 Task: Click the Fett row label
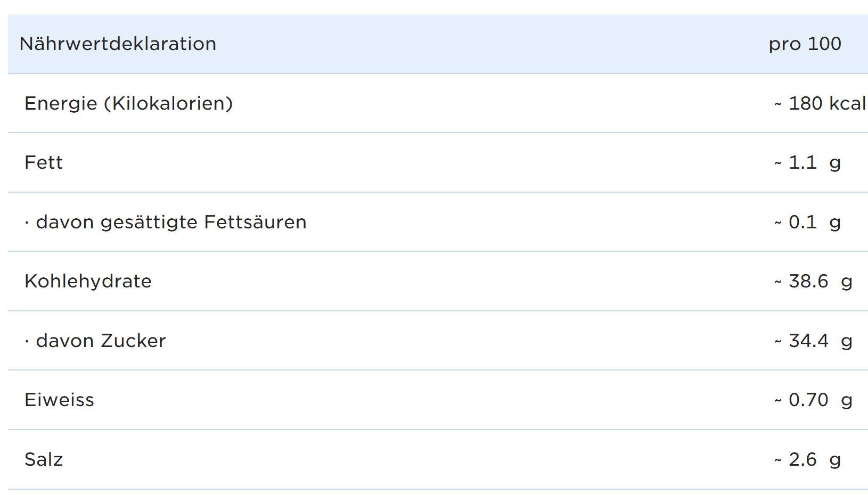pos(44,162)
